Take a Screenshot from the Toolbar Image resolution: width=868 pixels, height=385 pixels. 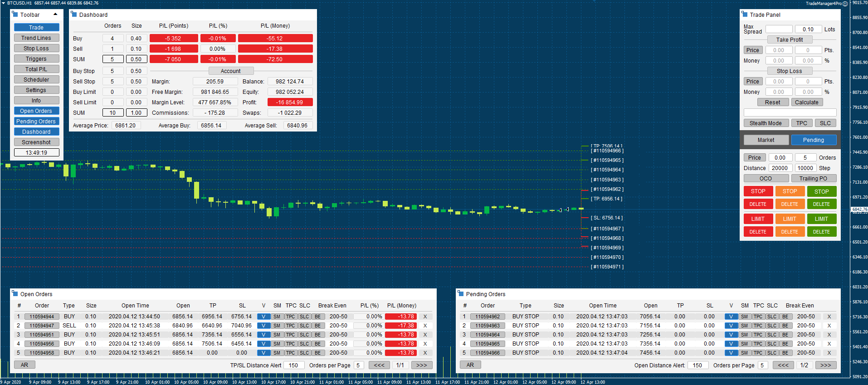coord(36,142)
